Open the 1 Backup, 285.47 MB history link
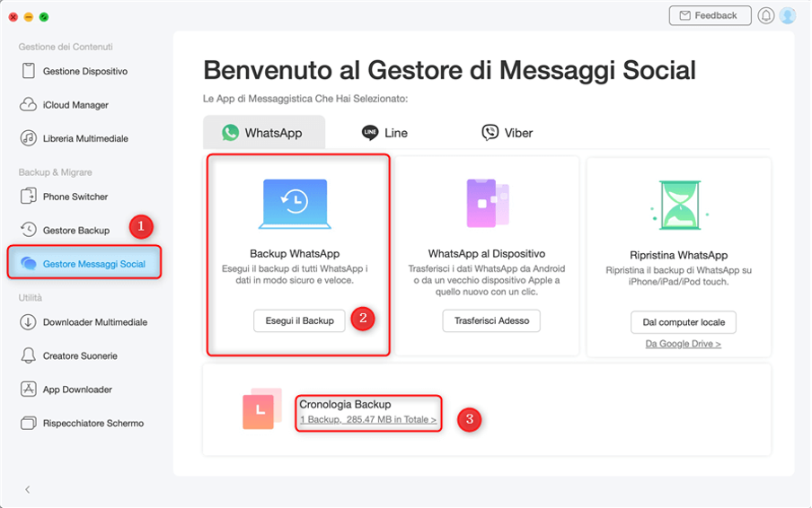 [x=368, y=420]
